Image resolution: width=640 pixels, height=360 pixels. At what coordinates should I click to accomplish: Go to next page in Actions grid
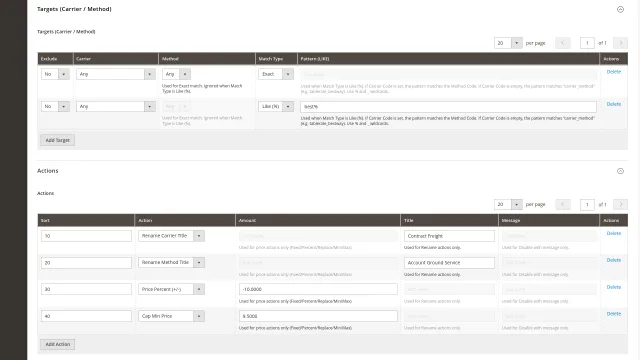621,204
